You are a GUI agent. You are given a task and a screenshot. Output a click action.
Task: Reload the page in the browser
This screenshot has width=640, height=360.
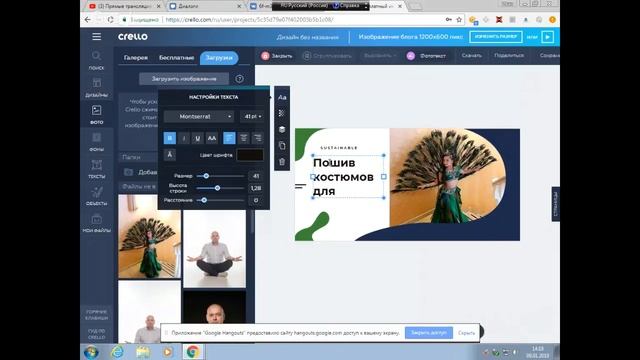tap(111, 20)
